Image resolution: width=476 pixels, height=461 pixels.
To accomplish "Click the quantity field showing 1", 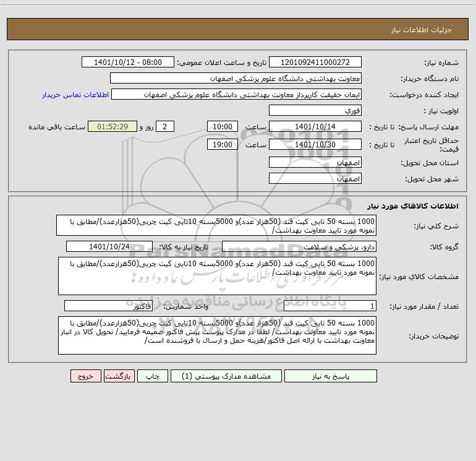I will pyautogui.click(x=330, y=306).
